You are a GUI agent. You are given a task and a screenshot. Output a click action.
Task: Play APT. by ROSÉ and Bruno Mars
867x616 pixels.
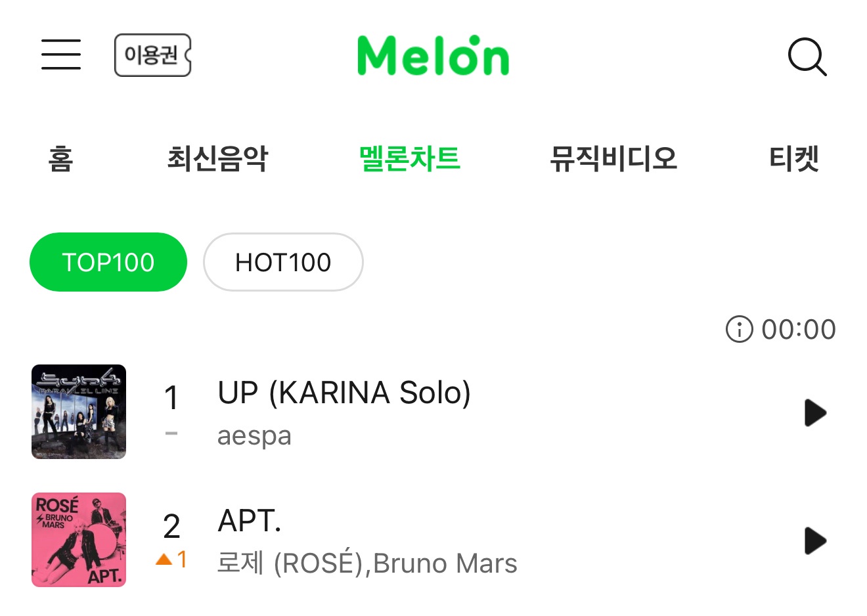click(x=814, y=541)
